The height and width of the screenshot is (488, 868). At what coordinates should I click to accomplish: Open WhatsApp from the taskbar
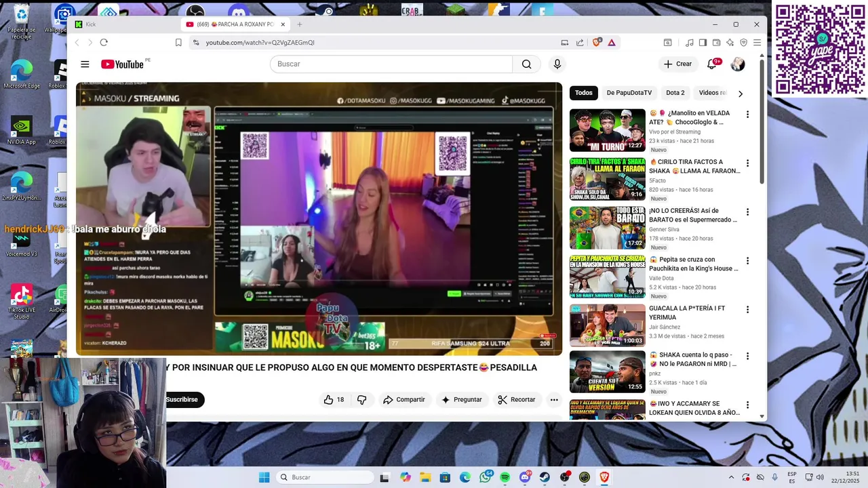[x=486, y=477]
